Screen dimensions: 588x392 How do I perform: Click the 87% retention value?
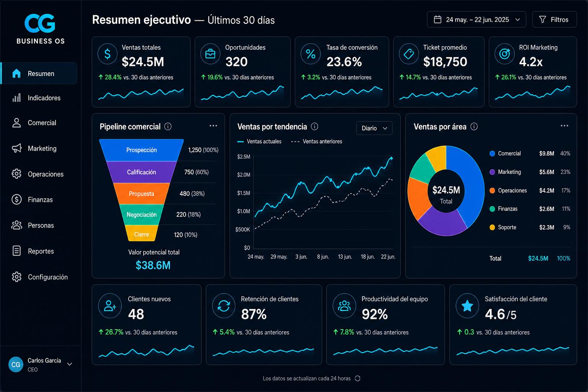[x=254, y=314]
